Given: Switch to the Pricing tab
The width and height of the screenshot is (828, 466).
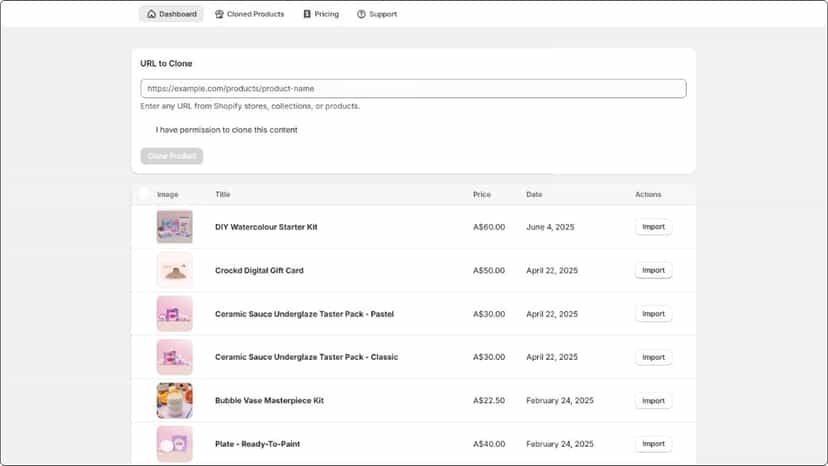Looking at the screenshot, I should (x=321, y=14).
